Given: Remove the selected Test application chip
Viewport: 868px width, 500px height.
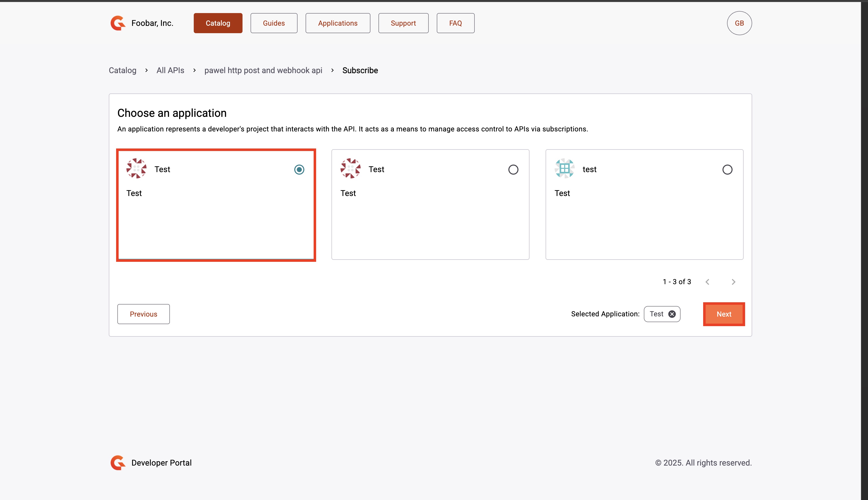Looking at the screenshot, I should point(672,314).
